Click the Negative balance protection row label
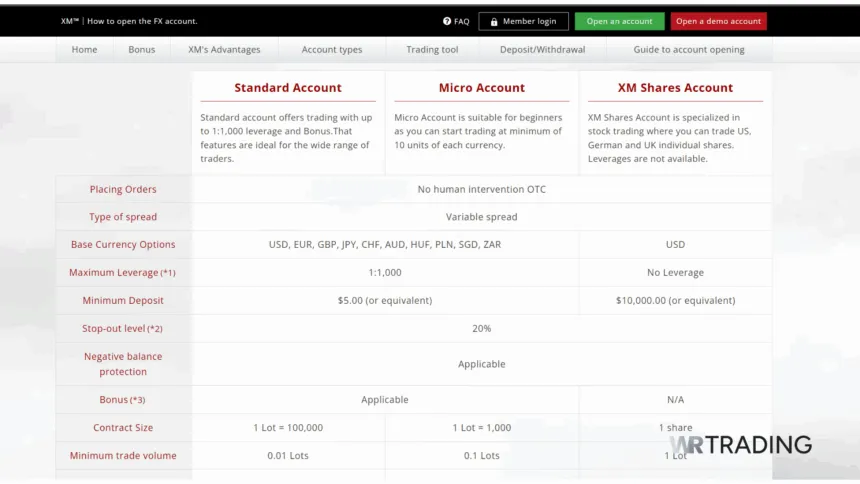The image size is (860, 484). pyautogui.click(x=123, y=364)
